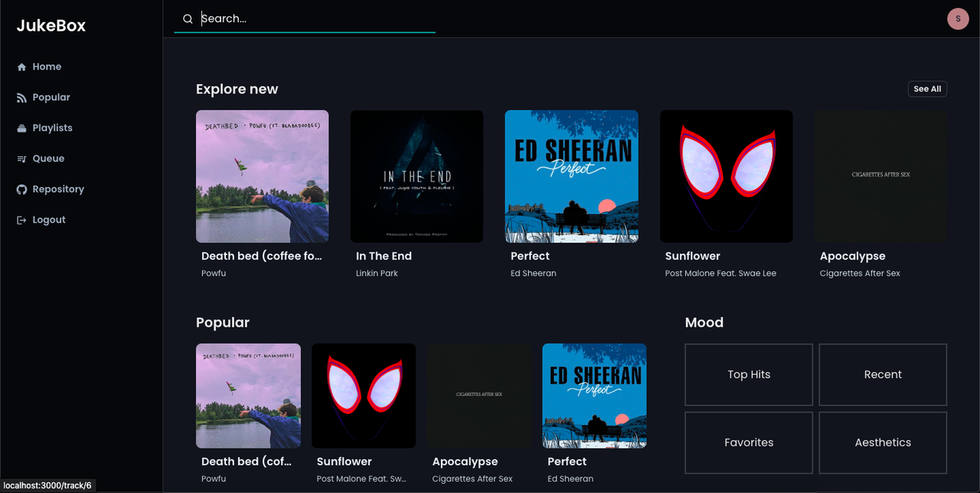The height and width of the screenshot is (493, 980).
Task: Click "Death bed (coffee fo..." title in Explore new
Action: click(262, 256)
